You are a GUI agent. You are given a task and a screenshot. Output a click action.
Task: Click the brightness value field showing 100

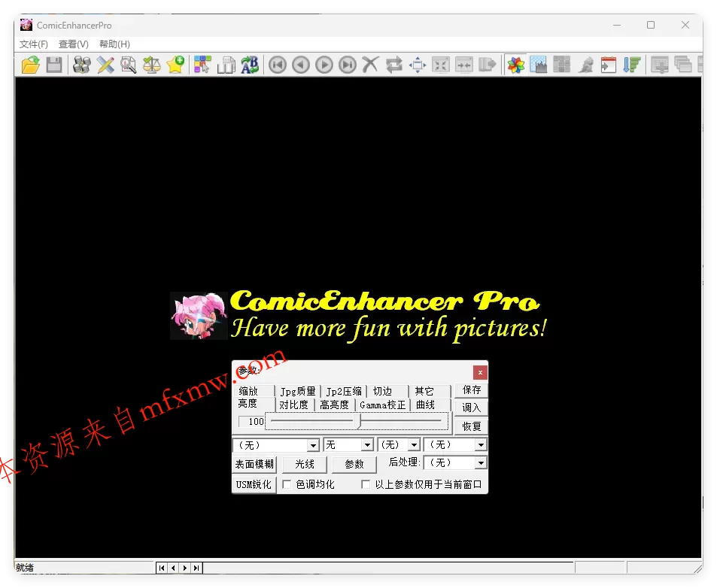(x=251, y=422)
